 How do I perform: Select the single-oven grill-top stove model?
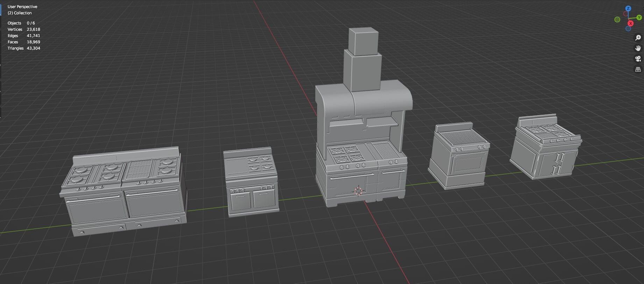coord(458,156)
